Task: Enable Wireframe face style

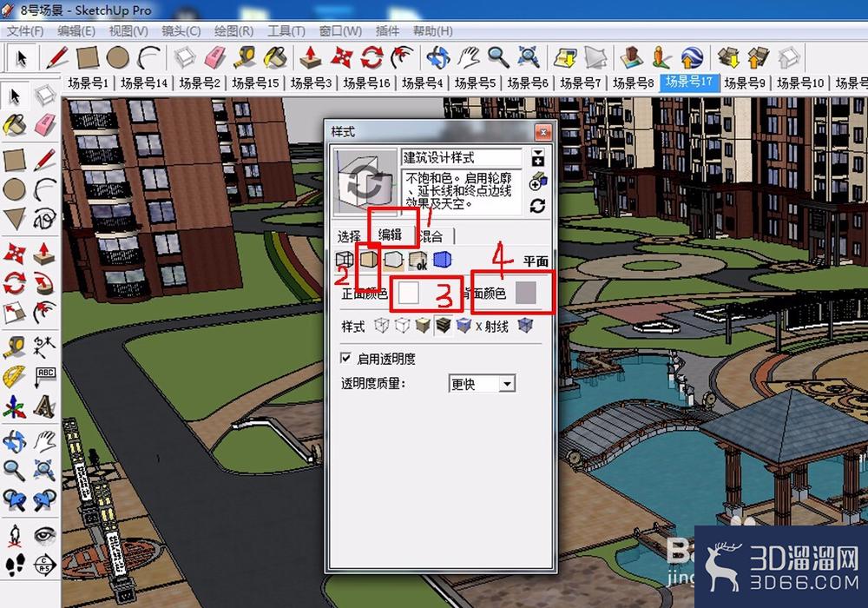Action: [382, 326]
